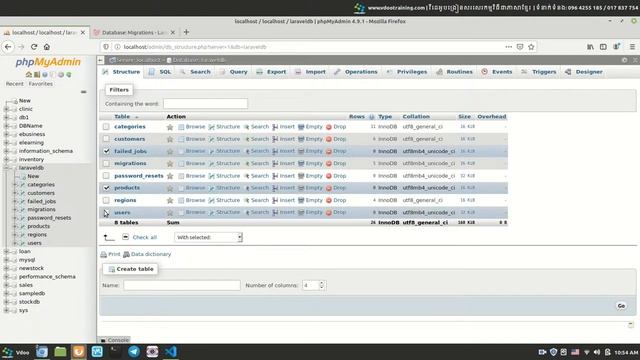The height and width of the screenshot is (360, 640).
Task: Open the Privileges tab
Action: [x=407, y=72]
